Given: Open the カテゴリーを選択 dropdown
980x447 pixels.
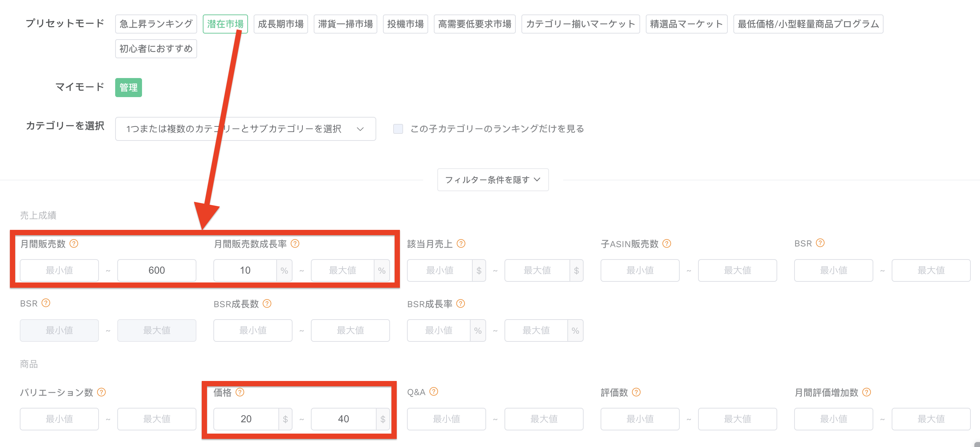Looking at the screenshot, I should (x=246, y=129).
